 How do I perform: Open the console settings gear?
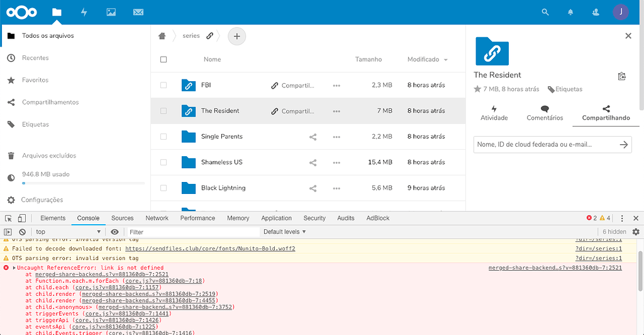pyautogui.click(x=636, y=232)
